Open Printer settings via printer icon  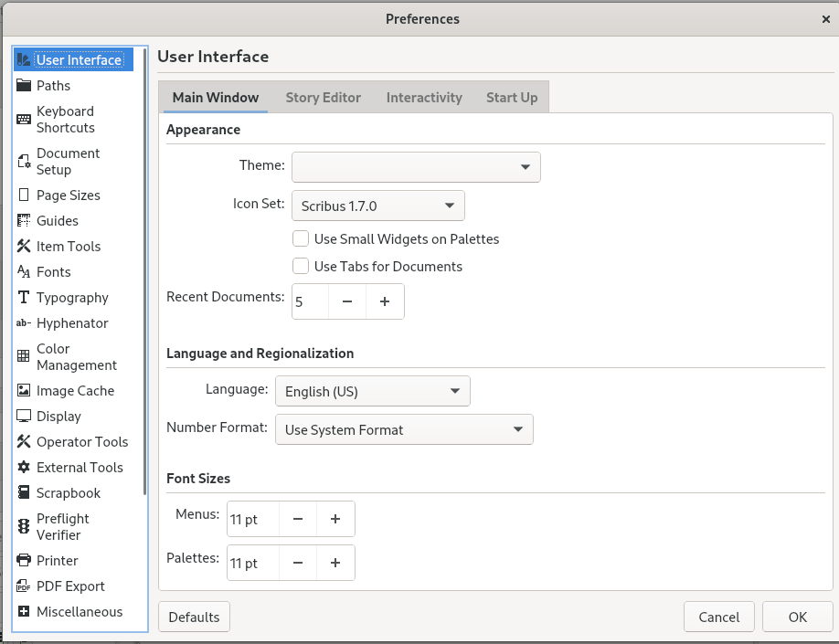24,561
